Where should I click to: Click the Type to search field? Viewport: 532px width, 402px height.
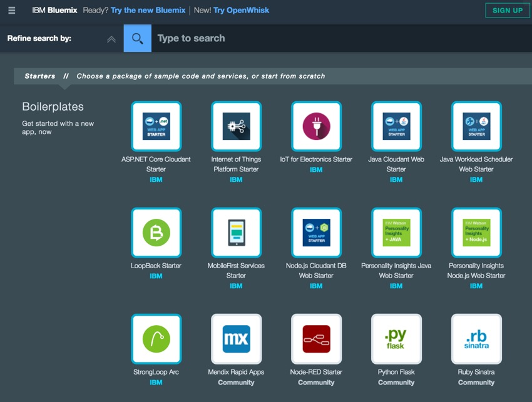pos(341,38)
